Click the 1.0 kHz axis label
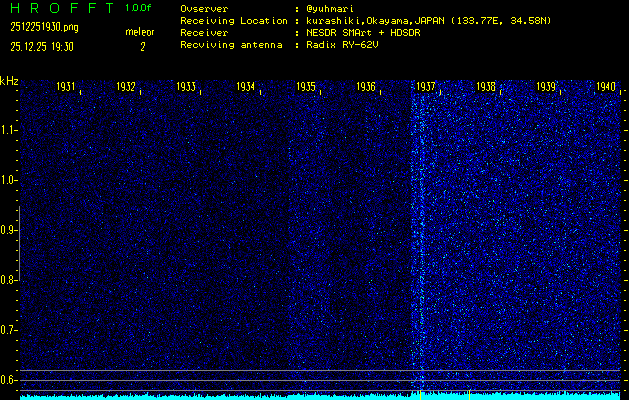This screenshot has height=400, width=629. (x=7, y=180)
